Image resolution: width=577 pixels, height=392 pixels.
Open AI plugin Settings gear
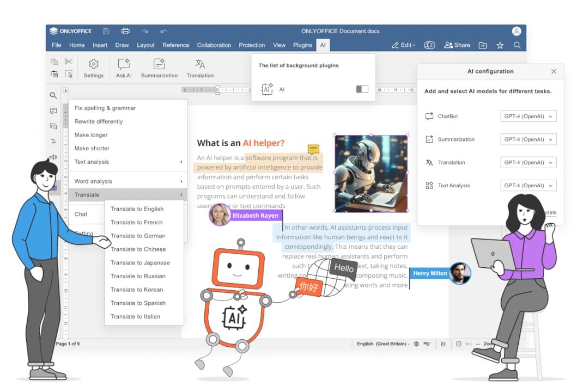[x=93, y=64]
